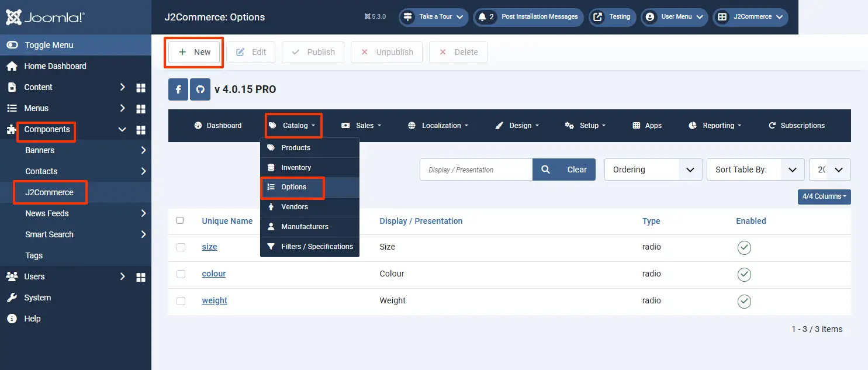Open Content dashboard grid icon
Viewport: 868px width, 370px height.
coord(141,88)
